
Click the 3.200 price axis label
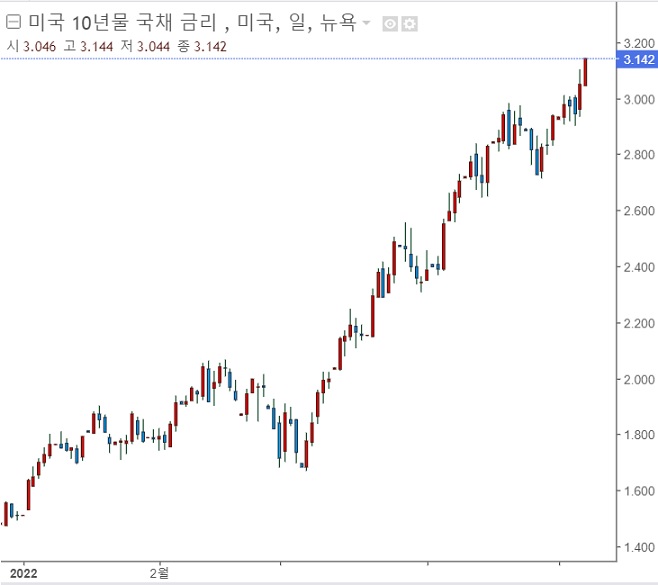639,43
